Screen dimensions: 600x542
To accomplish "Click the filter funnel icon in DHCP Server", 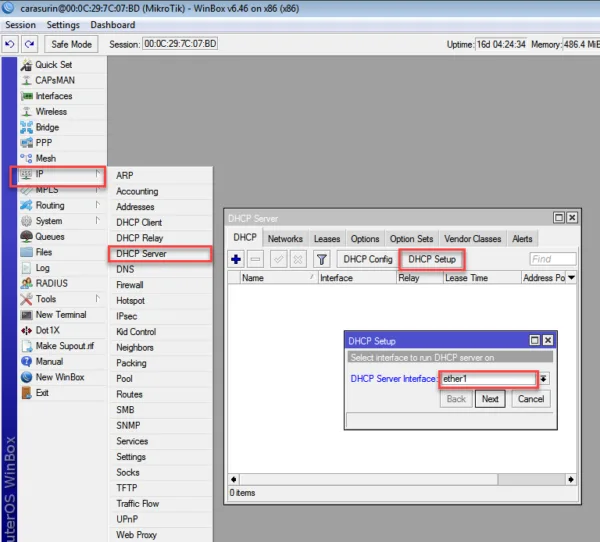I will 322,259.
